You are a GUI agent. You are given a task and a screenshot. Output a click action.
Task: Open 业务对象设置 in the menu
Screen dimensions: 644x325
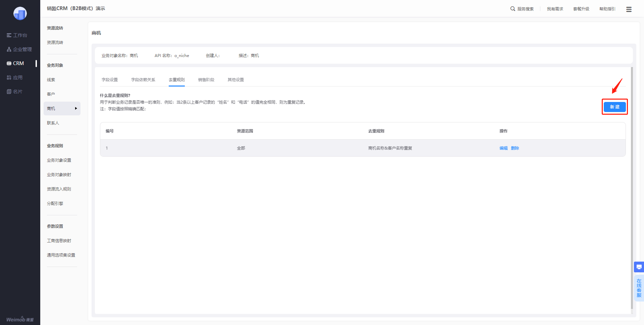click(x=59, y=160)
